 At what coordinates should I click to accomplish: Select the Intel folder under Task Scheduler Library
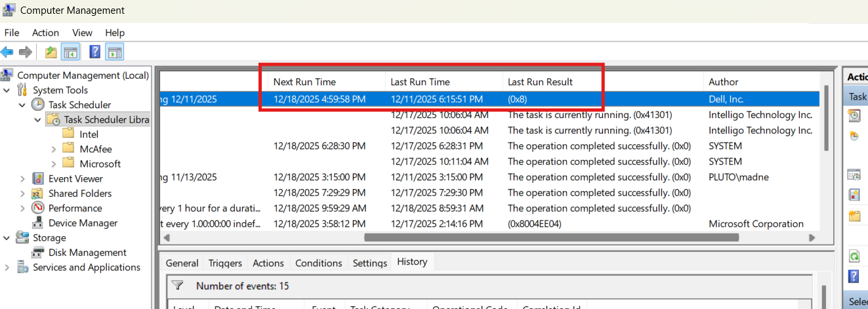89,134
